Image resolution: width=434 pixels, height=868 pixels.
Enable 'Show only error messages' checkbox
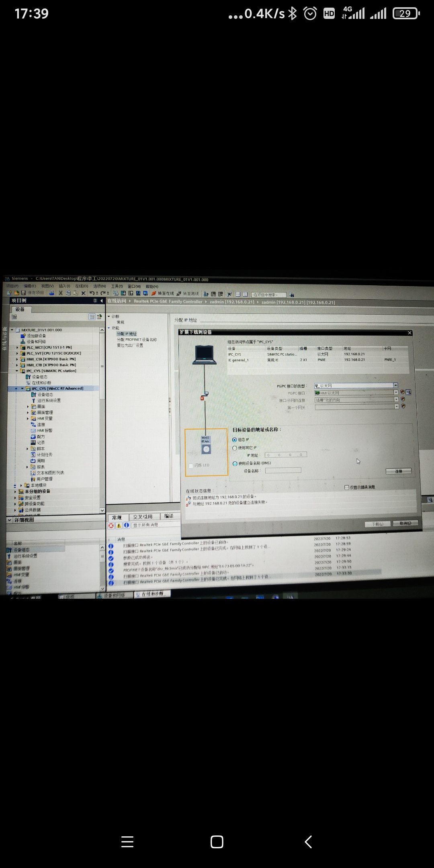pos(347,487)
